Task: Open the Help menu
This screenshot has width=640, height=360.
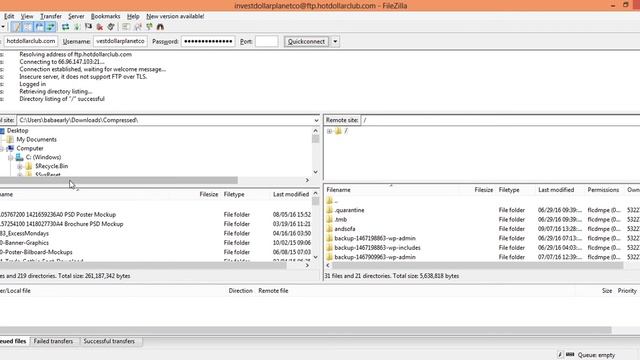Action: [x=133, y=16]
